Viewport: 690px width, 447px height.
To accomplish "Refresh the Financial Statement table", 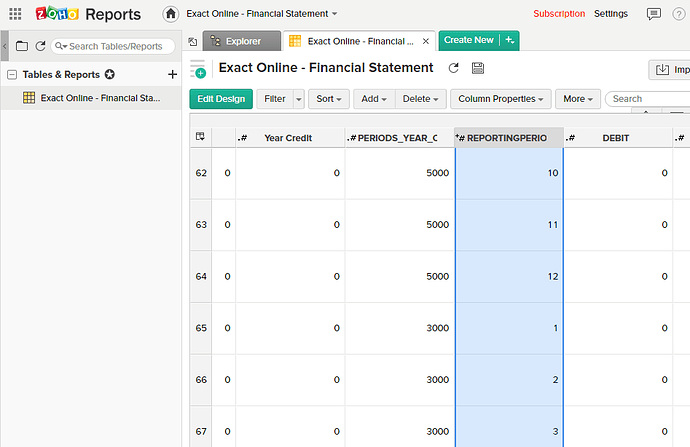I will pos(453,68).
